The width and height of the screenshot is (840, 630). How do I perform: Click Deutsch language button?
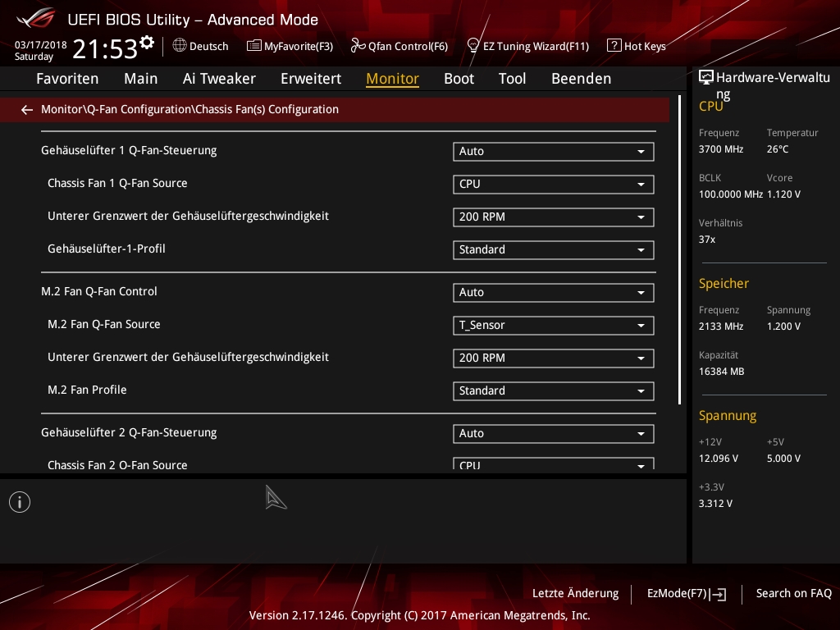pyautogui.click(x=209, y=46)
